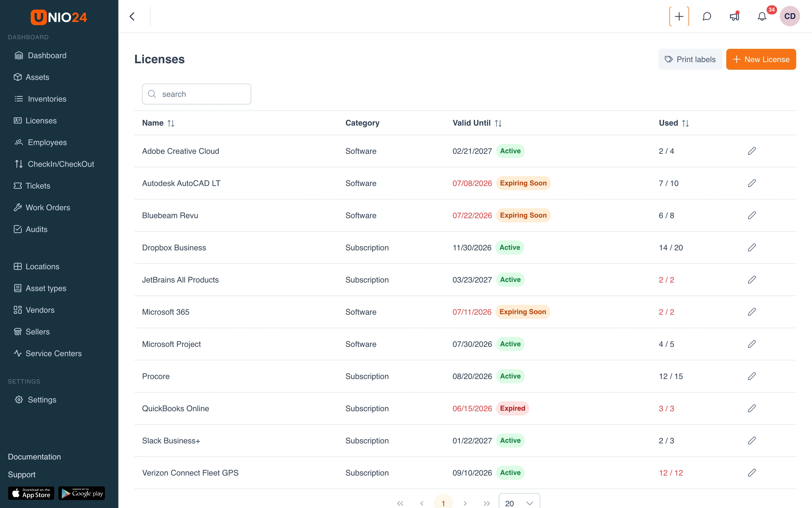Open Service Centers in sidebar
812x508 pixels.
(48, 353)
